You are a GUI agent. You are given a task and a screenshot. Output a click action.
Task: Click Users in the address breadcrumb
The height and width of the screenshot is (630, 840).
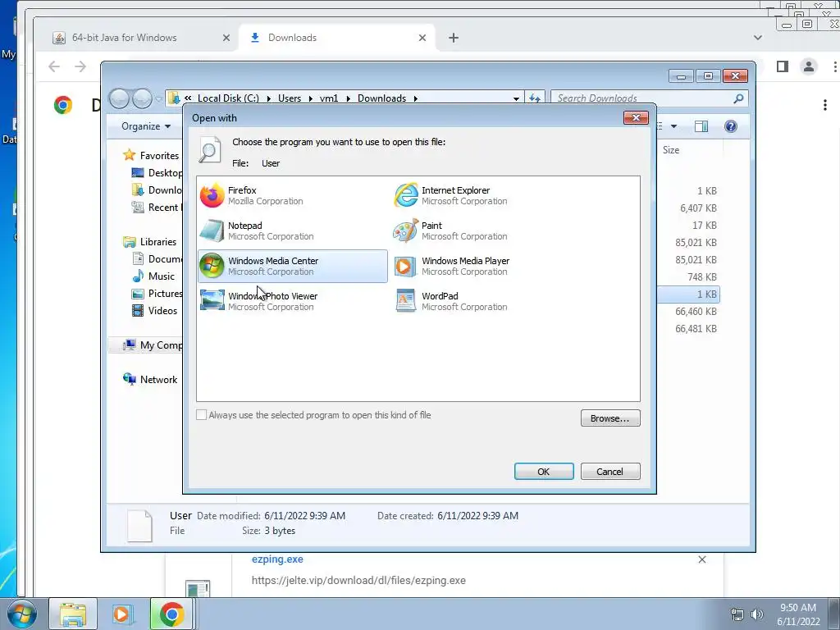[290, 98]
